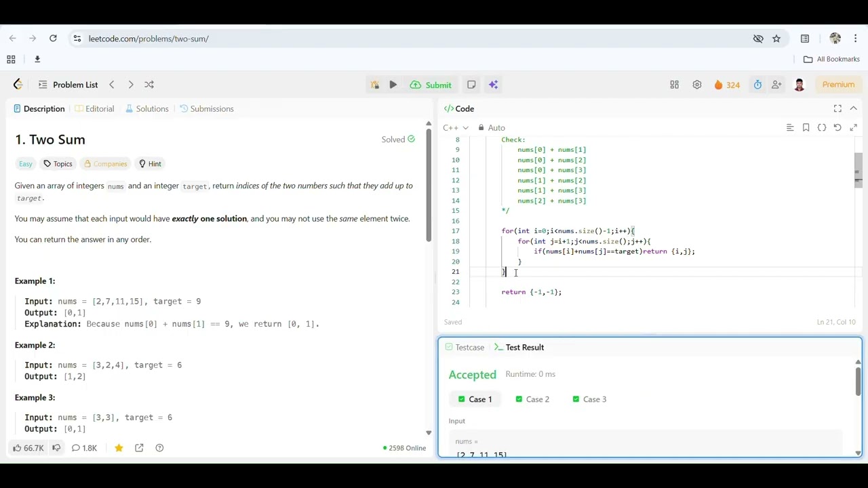Open the browser three-dot menu
The width and height of the screenshot is (868, 488).
tap(856, 39)
